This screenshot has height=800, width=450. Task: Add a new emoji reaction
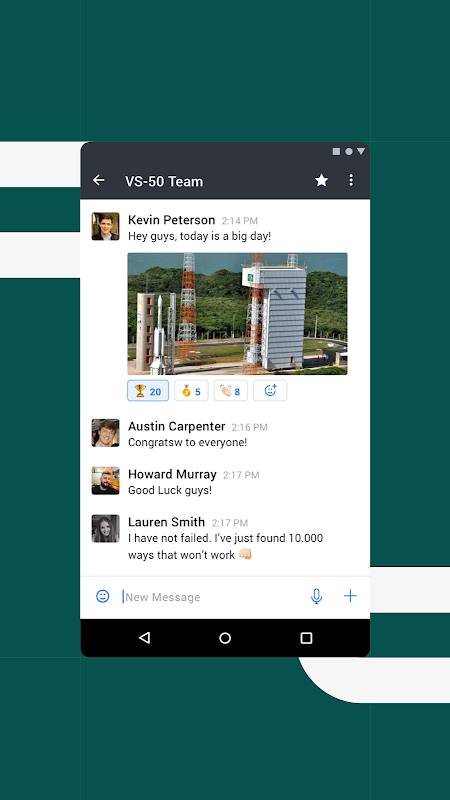tap(270, 391)
